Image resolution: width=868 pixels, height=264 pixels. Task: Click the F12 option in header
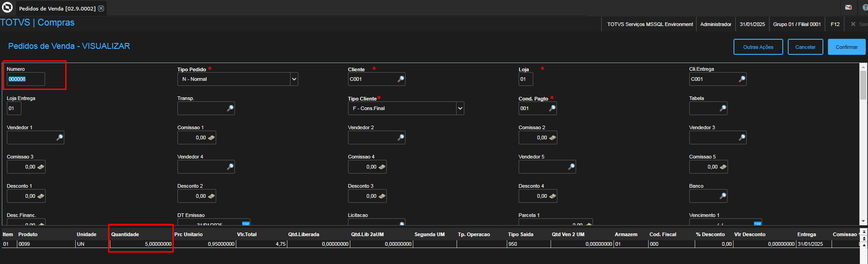[x=835, y=24]
